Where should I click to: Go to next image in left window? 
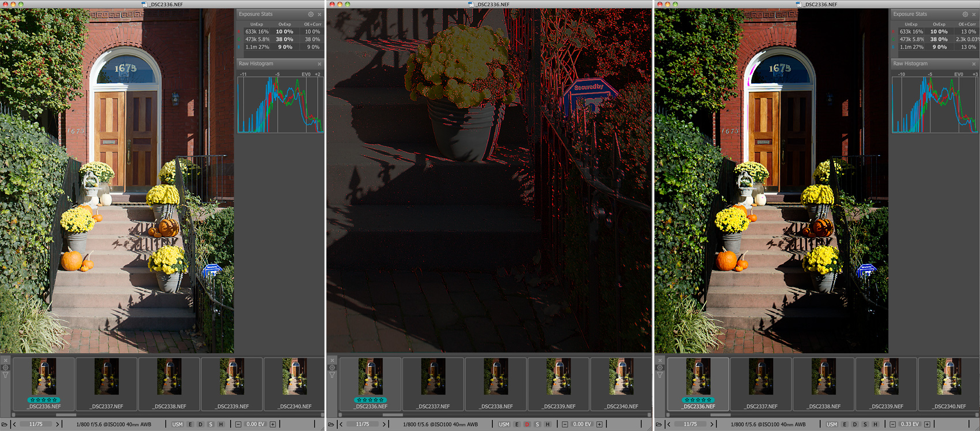(57, 425)
